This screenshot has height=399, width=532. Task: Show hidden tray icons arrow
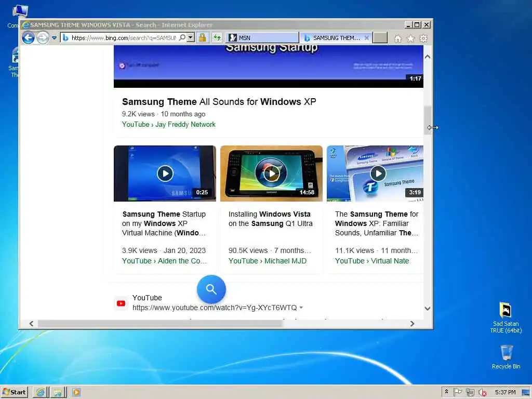tap(446, 392)
